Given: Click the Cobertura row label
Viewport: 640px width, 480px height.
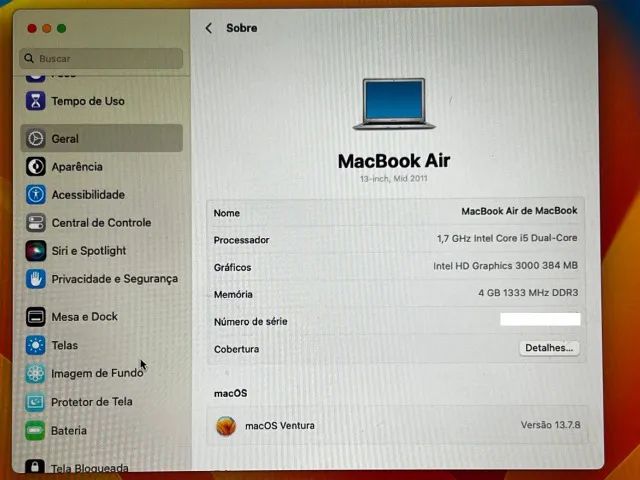Looking at the screenshot, I should tap(236, 349).
